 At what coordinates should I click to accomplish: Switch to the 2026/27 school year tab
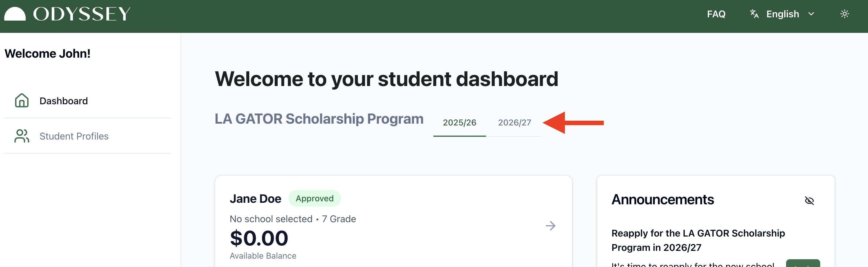pos(514,122)
